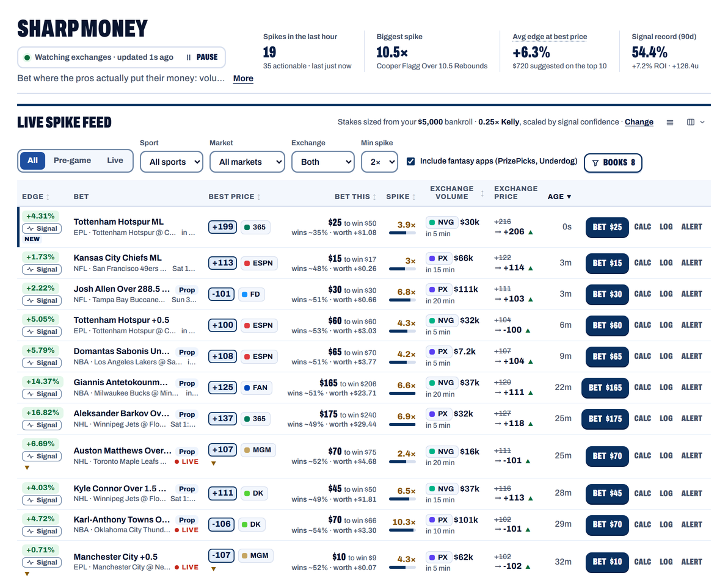
Task: Open the column chooser icon
Action: tap(690, 122)
